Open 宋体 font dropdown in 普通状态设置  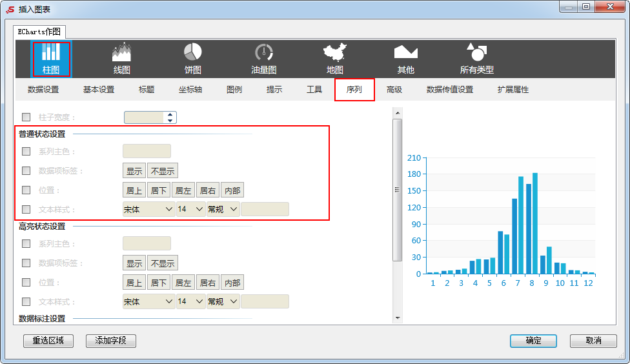(x=148, y=209)
